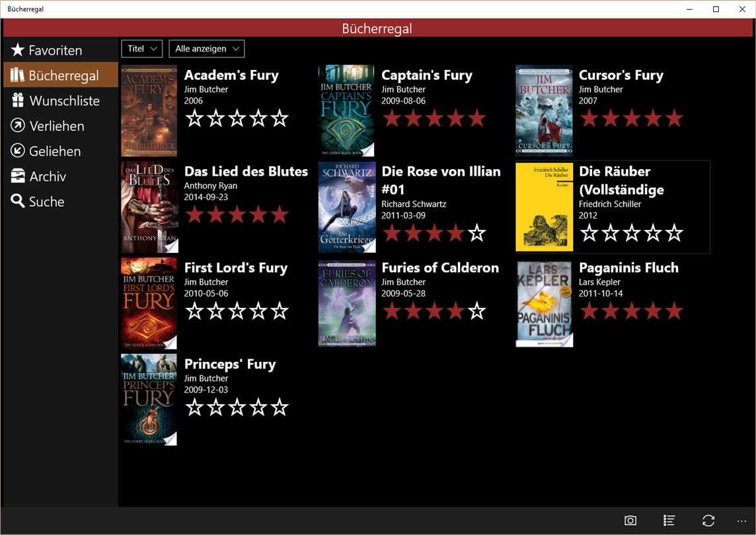The image size is (756, 535).
Task: Click the Paganinis Fluch title
Action: click(628, 268)
